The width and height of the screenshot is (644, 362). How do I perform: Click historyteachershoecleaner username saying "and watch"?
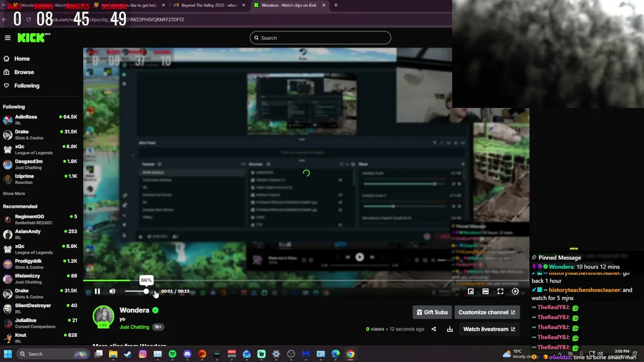click(584, 290)
